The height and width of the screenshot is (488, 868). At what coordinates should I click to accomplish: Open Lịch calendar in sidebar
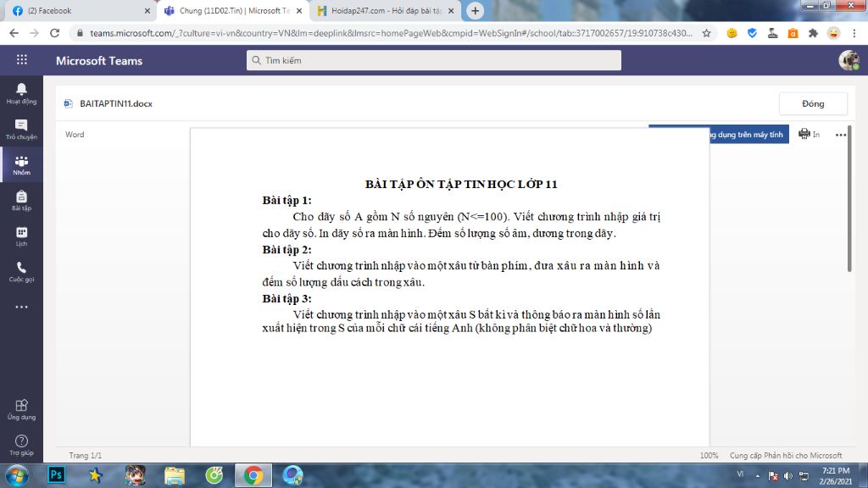[x=21, y=236]
